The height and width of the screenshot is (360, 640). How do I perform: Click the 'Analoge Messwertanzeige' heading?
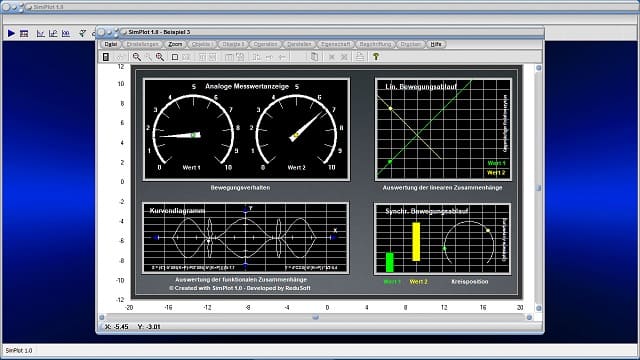point(247,87)
